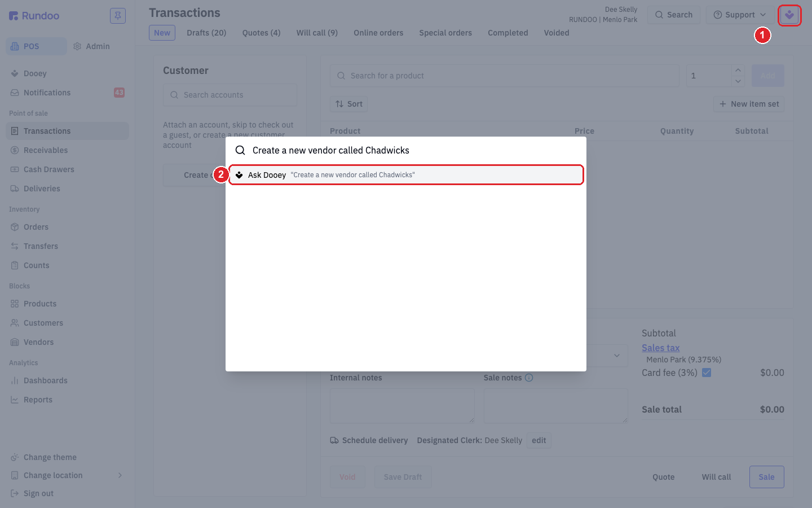Screen dimensions: 812x508
Task: Click the command palette search field
Action: tap(406, 150)
